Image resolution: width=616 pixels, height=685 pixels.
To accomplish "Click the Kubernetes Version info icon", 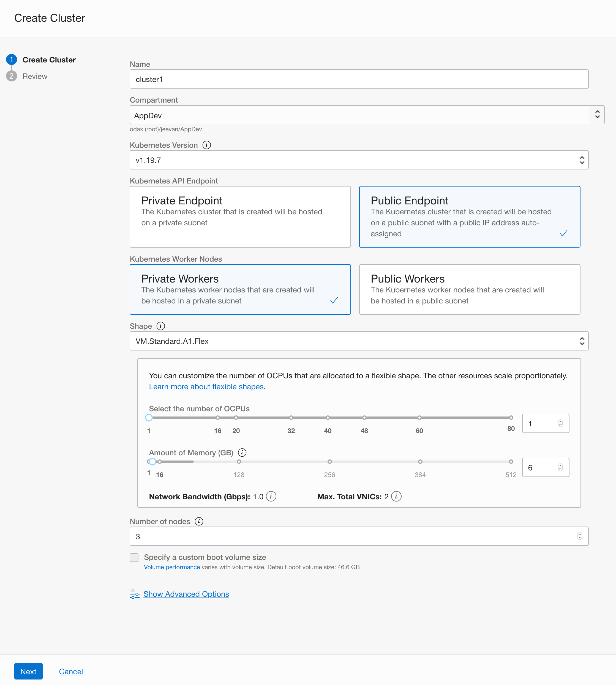I will 206,145.
